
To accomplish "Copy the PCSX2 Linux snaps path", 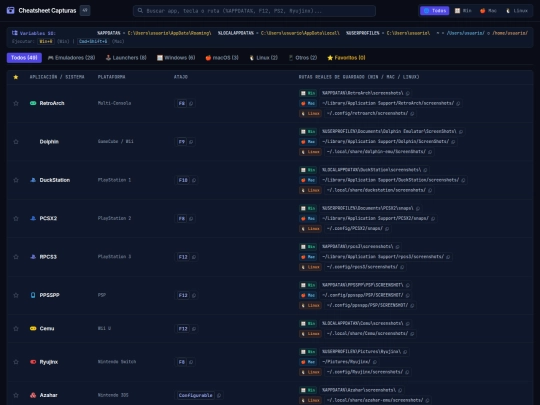I will [x=387, y=229].
